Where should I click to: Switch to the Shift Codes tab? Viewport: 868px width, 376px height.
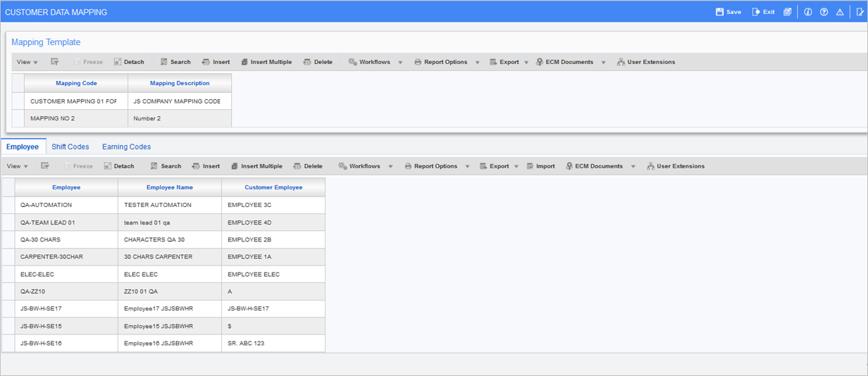click(70, 146)
